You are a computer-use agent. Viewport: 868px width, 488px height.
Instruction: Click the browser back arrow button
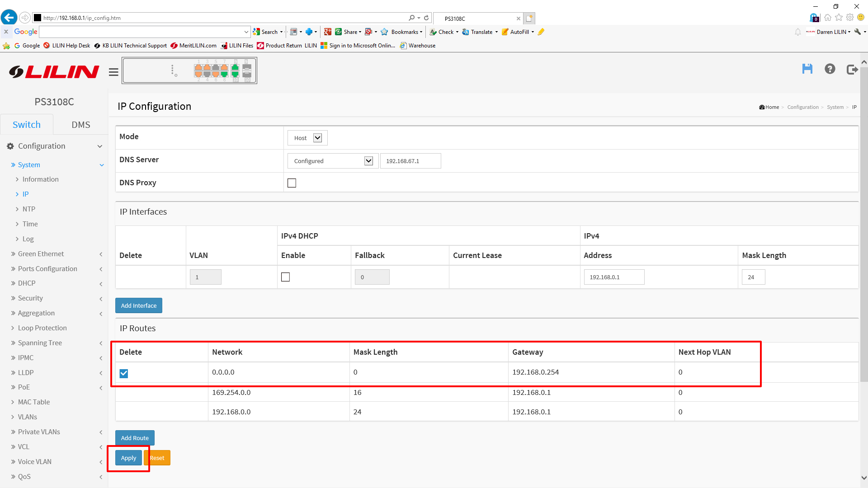click(9, 18)
